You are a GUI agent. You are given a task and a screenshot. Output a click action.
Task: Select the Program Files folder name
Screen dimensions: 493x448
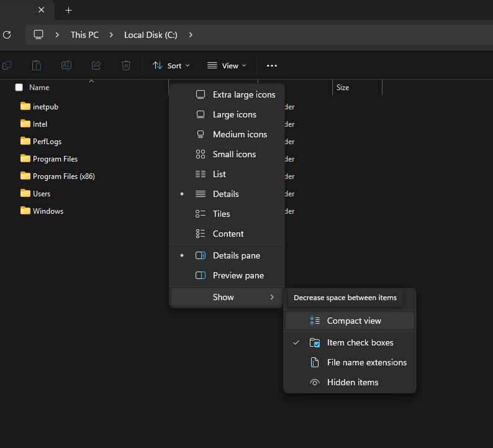tap(55, 159)
